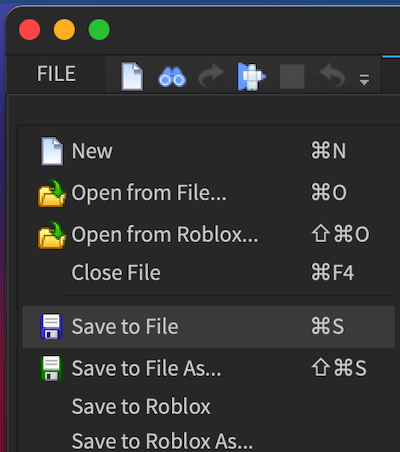This screenshot has height=452, width=400.
Task: Click the green macOS zoom window button
Action: pos(99,30)
